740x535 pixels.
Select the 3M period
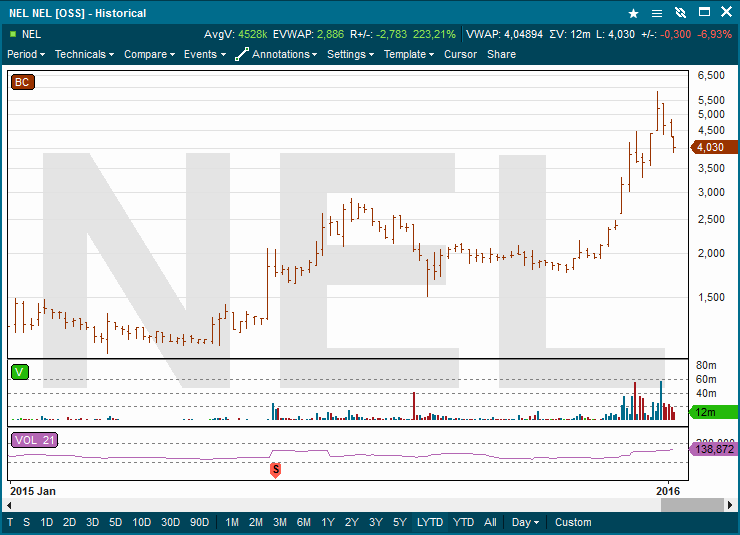[280, 522]
